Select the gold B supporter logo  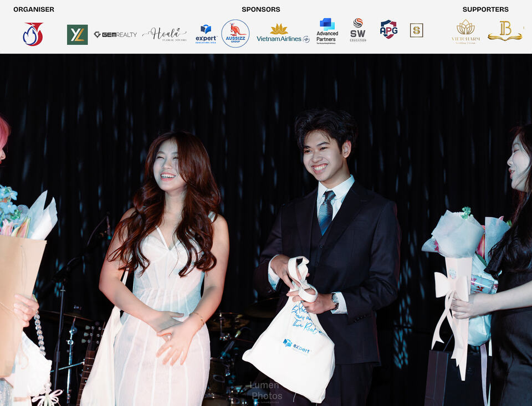[505, 31]
